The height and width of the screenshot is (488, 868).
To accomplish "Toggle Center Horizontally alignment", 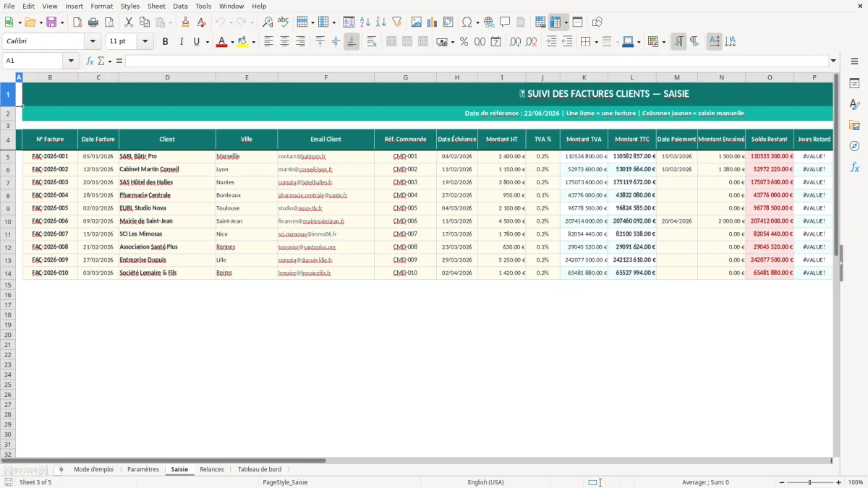I will click(x=285, y=42).
